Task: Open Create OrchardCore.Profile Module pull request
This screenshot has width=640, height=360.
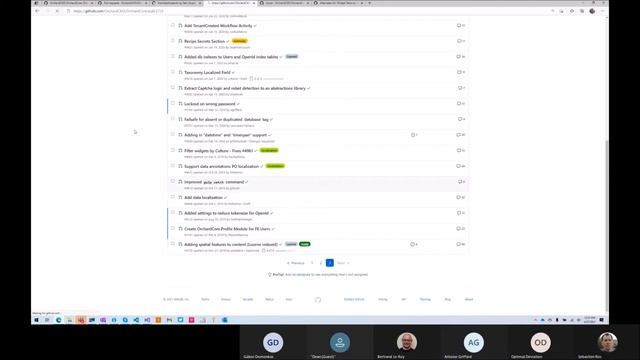Action: point(227,229)
